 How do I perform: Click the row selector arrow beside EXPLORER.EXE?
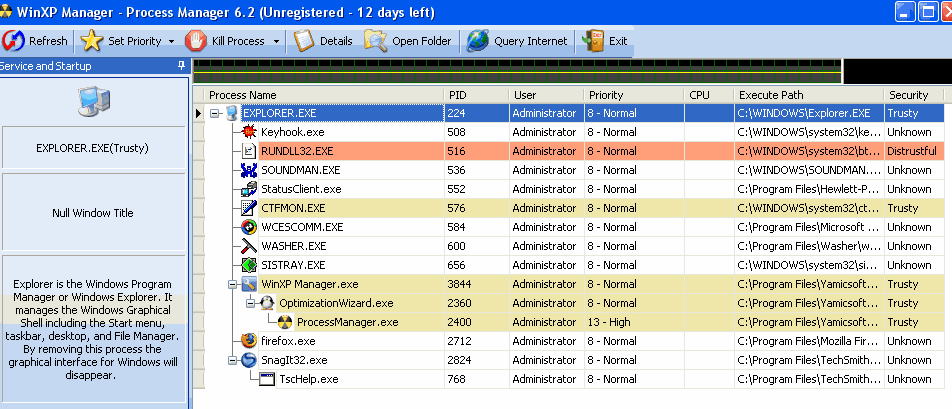click(x=199, y=113)
